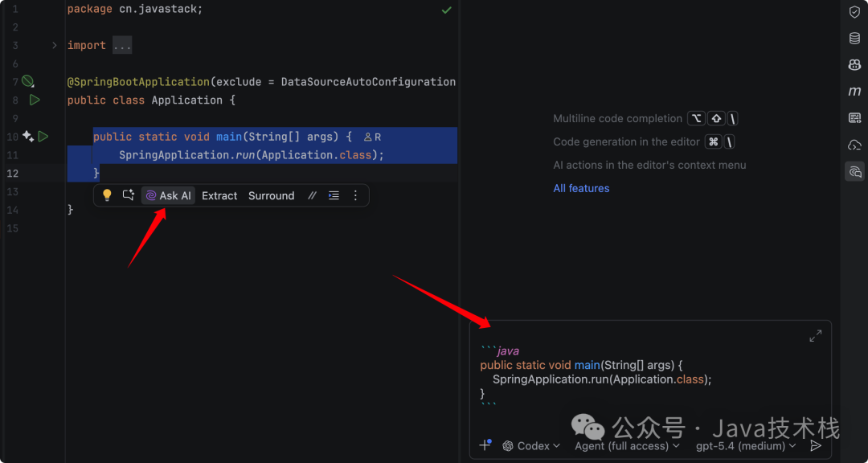Click the Code generation in the editor text
Viewport: 868px width, 463px height.
[x=627, y=141]
